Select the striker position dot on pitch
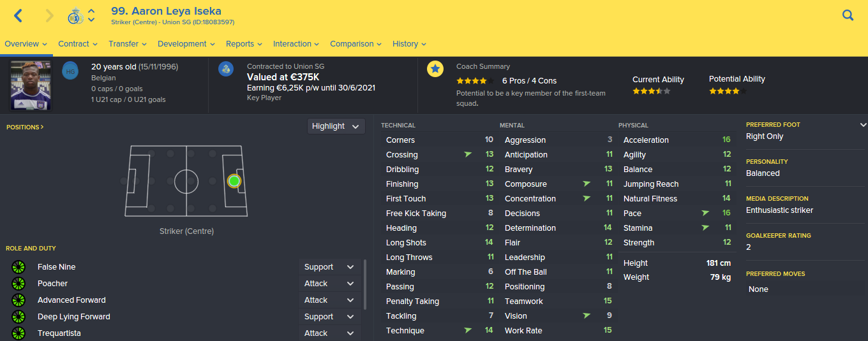The width and height of the screenshot is (868, 341). tap(234, 181)
